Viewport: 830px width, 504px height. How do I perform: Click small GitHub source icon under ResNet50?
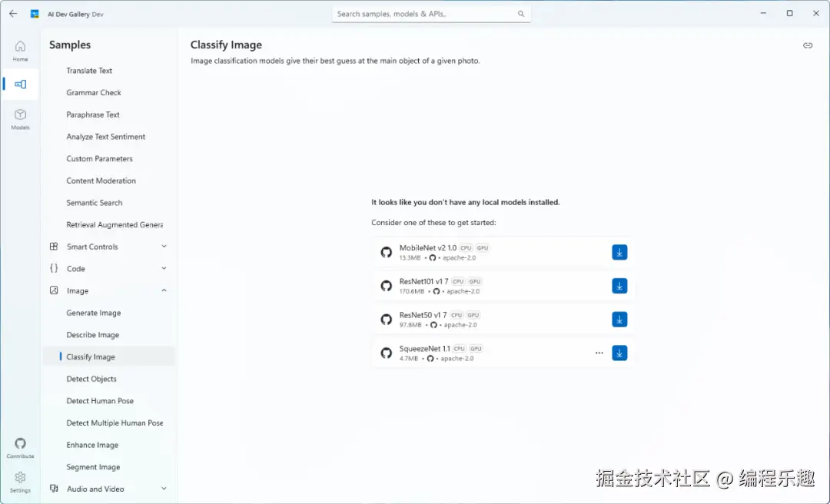point(433,324)
